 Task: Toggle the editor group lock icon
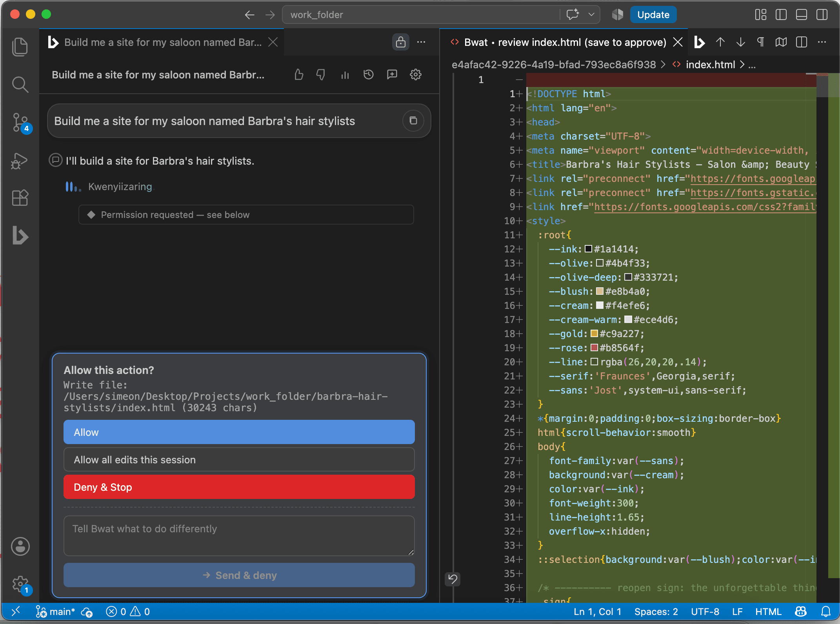point(400,42)
